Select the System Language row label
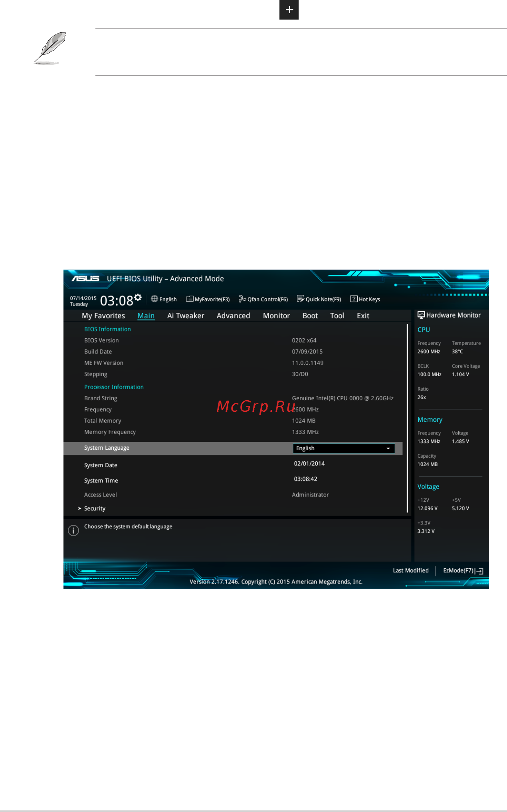This screenshot has height=812, width=507. click(x=107, y=448)
